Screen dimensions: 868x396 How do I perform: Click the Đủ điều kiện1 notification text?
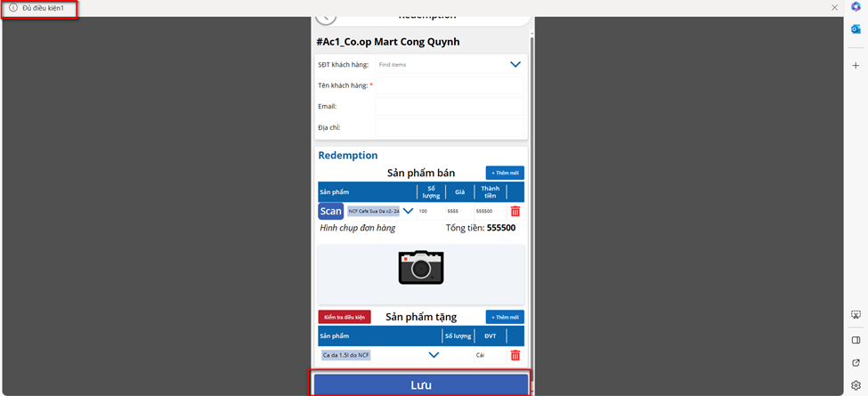pyautogui.click(x=44, y=8)
